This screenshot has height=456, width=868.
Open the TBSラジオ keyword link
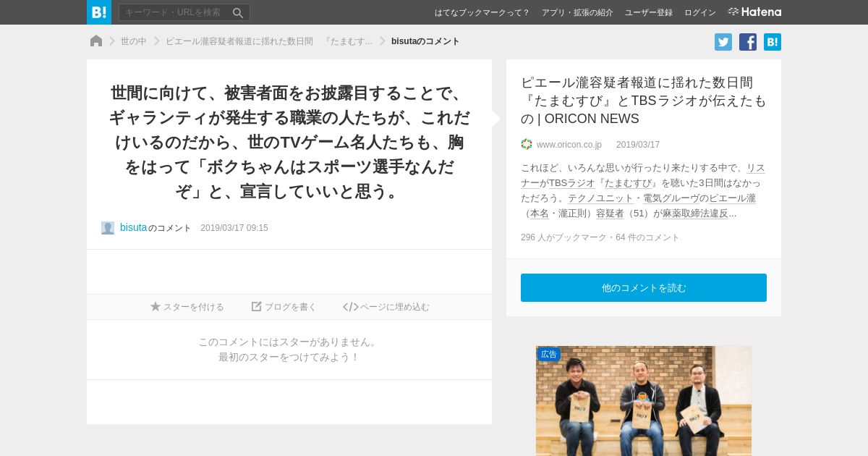tap(571, 183)
